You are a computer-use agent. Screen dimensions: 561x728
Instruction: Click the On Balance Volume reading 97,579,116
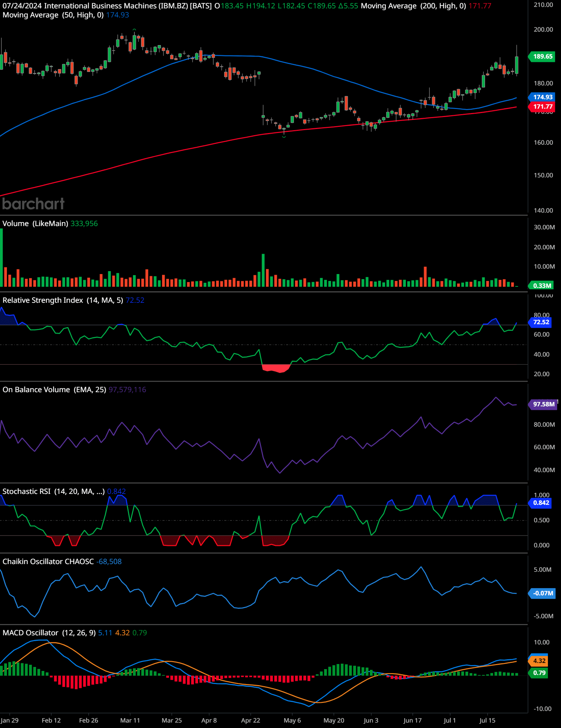127,390
